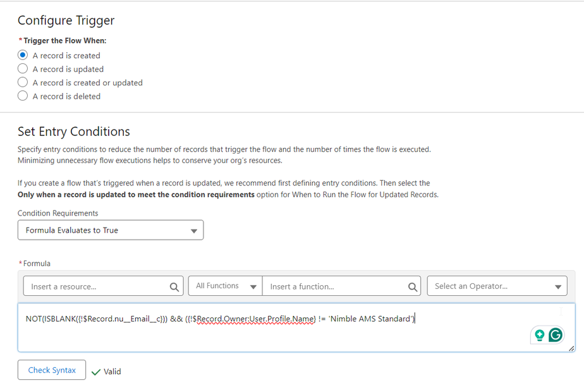Click the blank area below the formula text
The height and width of the screenshot is (392, 584).
pos(253,339)
